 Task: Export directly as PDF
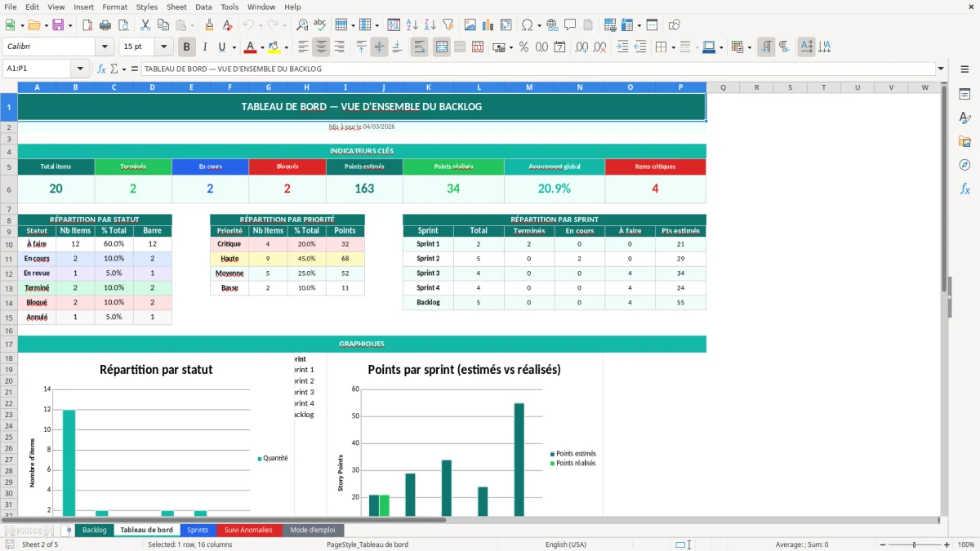89,25
